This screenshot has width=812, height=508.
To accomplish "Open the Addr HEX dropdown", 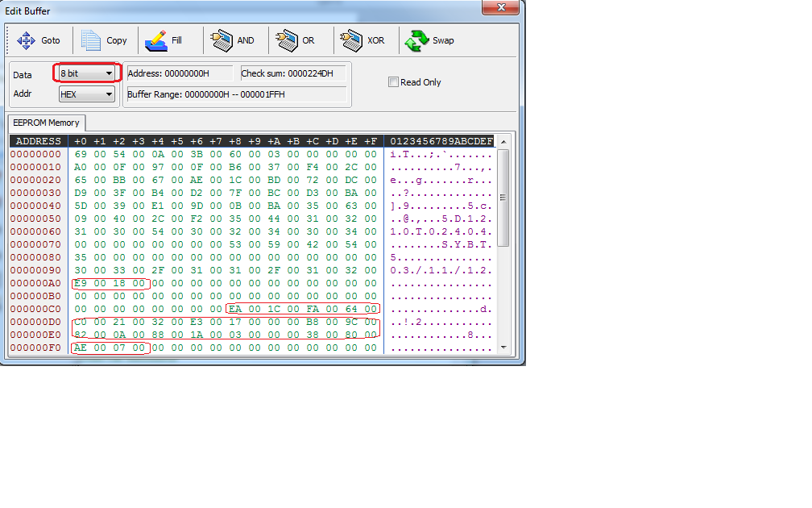I will pyautogui.click(x=87, y=94).
